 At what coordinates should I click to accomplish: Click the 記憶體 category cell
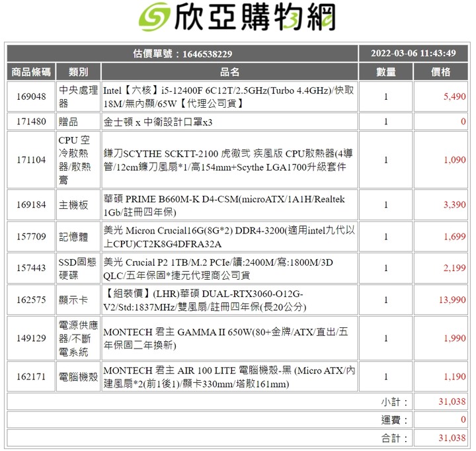[x=78, y=237]
